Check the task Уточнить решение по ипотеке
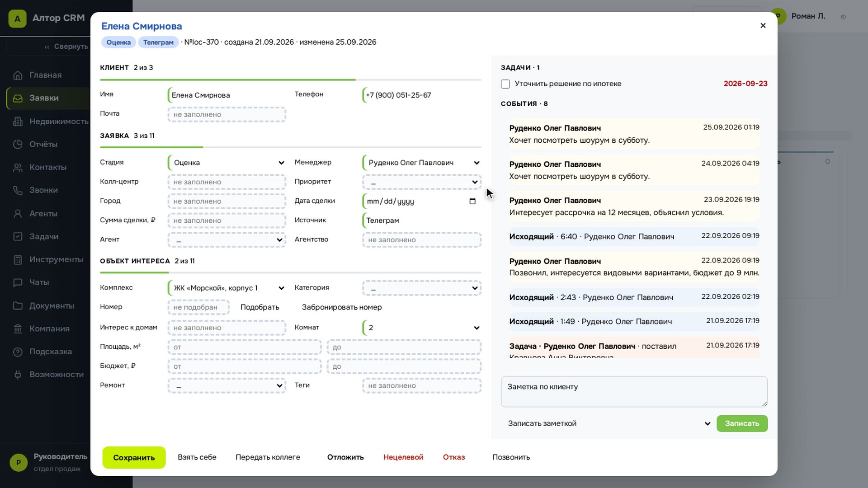This screenshot has height=488, width=868. (505, 84)
